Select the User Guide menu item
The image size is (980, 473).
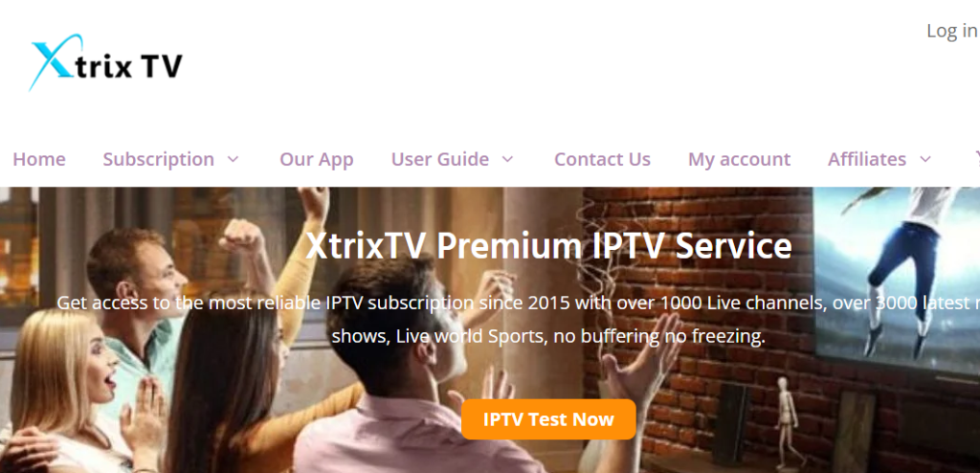click(x=440, y=159)
